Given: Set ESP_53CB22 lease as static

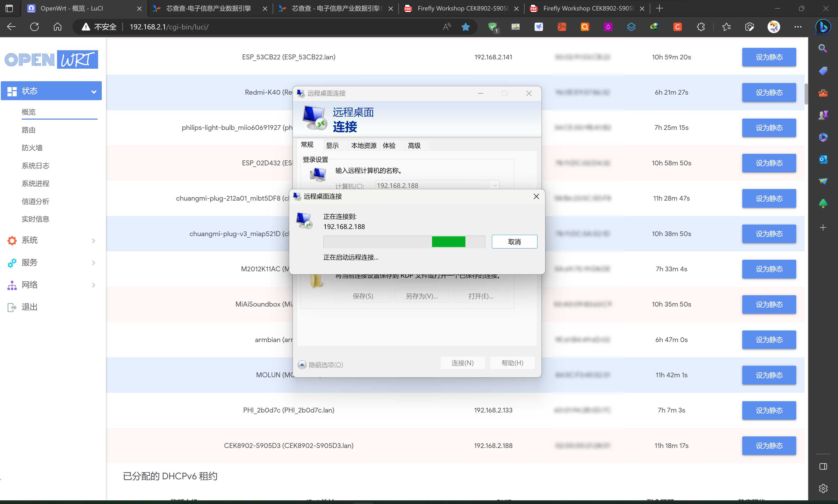Looking at the screenshot, I should (769, 57).
